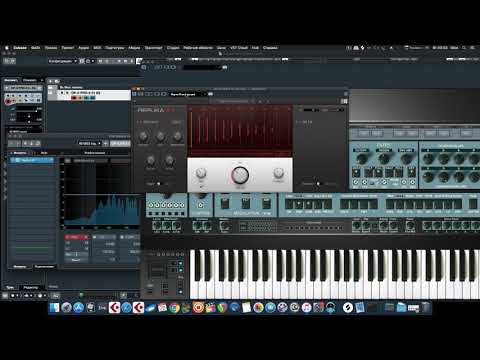Click the second knob in the synth FILTER section
Viewport: 480px width, 360px height.
(x=384, y=159)
